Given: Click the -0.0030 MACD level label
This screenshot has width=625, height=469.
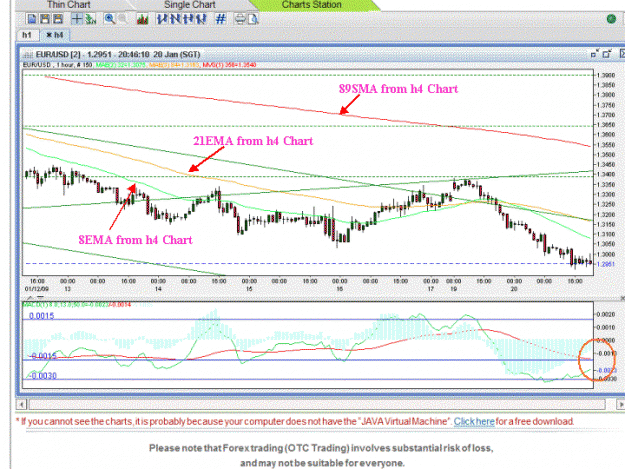Looking at the screenshot, I should 43,376.
